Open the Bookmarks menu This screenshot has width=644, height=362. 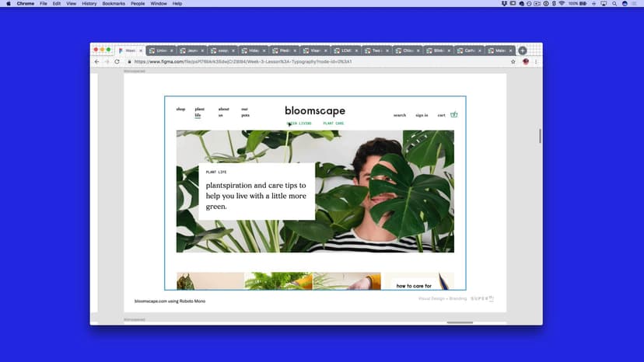[x=114, y=3]
